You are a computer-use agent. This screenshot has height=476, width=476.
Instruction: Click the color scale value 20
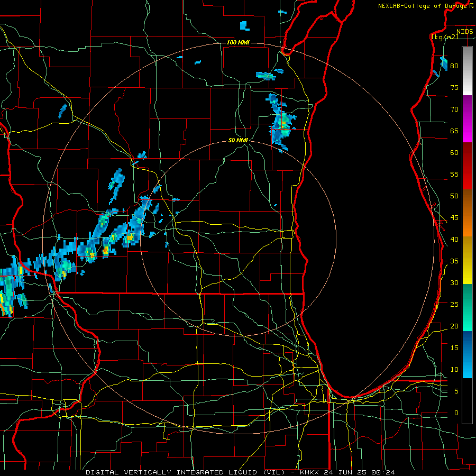point(454,326)
